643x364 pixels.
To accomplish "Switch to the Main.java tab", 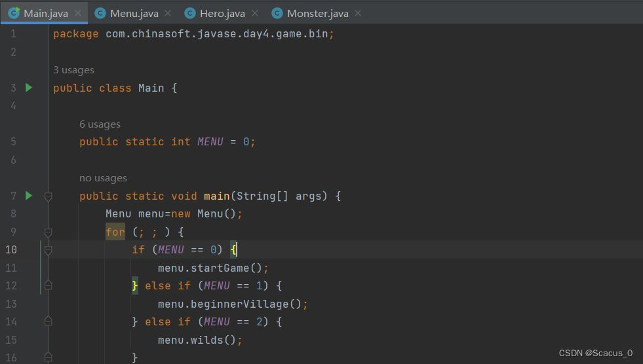I will click(45, 14).
